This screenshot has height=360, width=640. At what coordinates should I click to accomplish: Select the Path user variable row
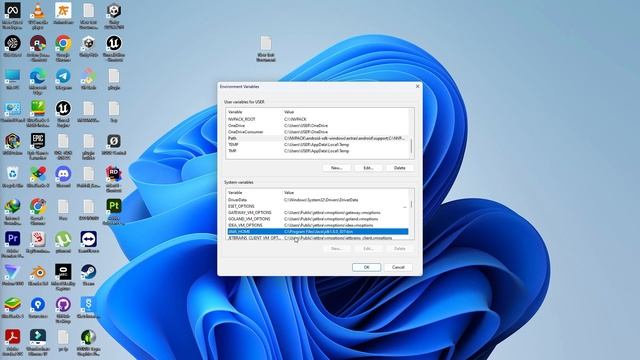tap(317, 138)
